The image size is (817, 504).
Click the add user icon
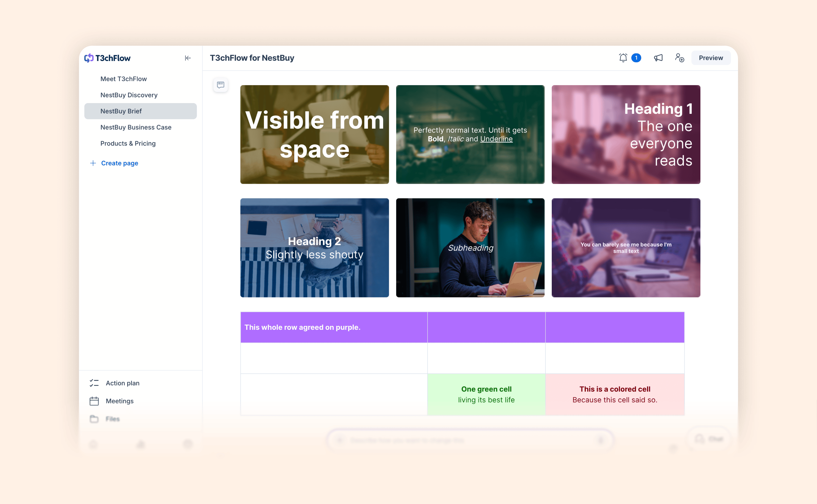pyautogui.click(x=679, y=58)
